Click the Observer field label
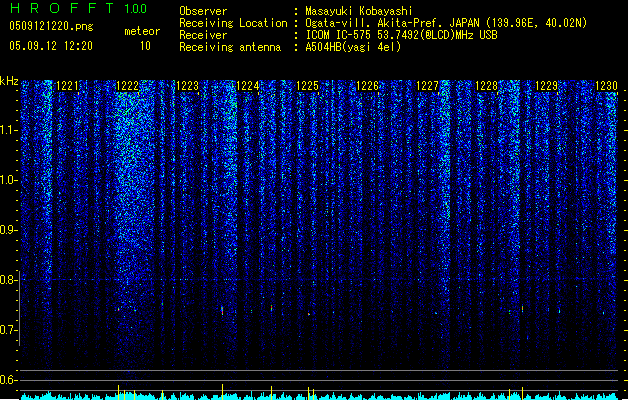Viewport: 629px width, 400px height. [203, 11]
